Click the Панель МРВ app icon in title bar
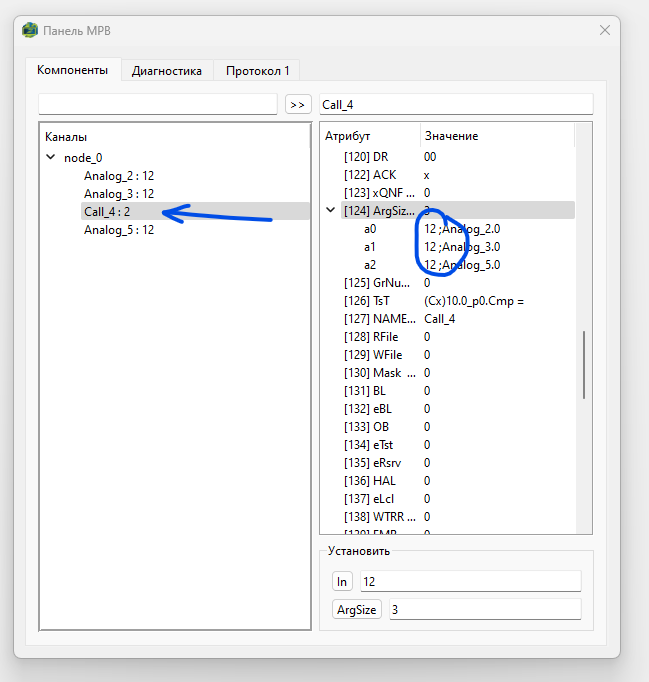Image resolution: width=649 pixels, height=682 pixels. [30, 30]
